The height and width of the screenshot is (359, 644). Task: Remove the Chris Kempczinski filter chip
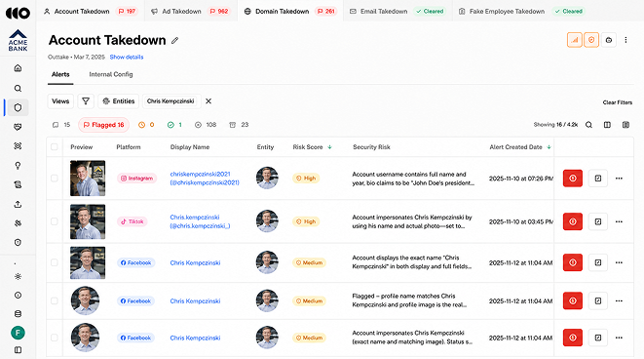(208, 101)
